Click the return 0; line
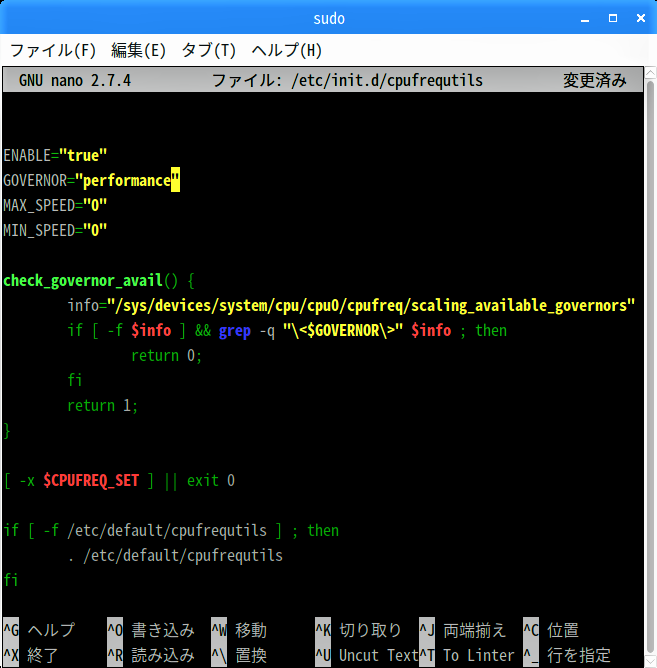The height and width of the screenshot is (668, 657). pyautogui.click(x=166, y=355)
